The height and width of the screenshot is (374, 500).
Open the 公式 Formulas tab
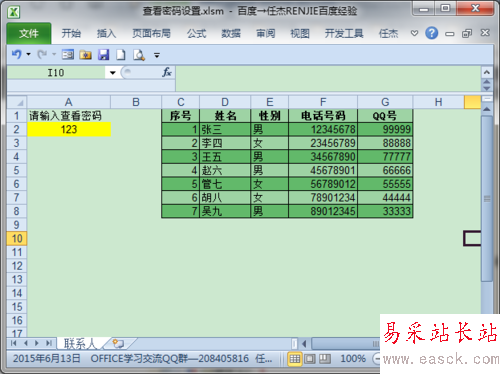point(196,33)
